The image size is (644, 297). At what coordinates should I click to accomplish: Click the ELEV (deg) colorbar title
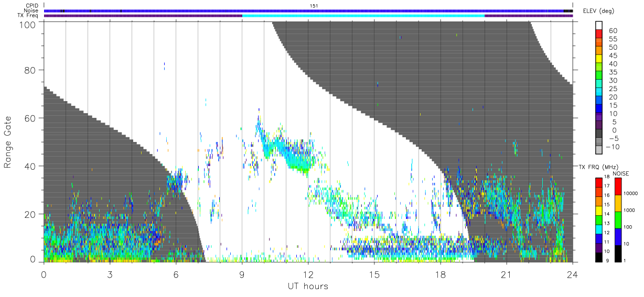click(600, 11)
